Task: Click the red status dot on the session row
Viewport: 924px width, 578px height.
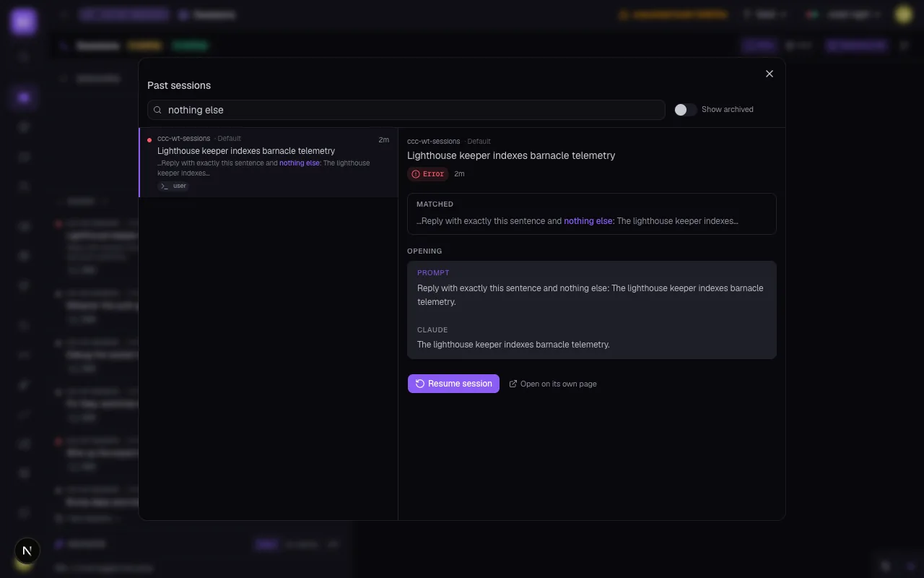Action: [x=149, y=139]
